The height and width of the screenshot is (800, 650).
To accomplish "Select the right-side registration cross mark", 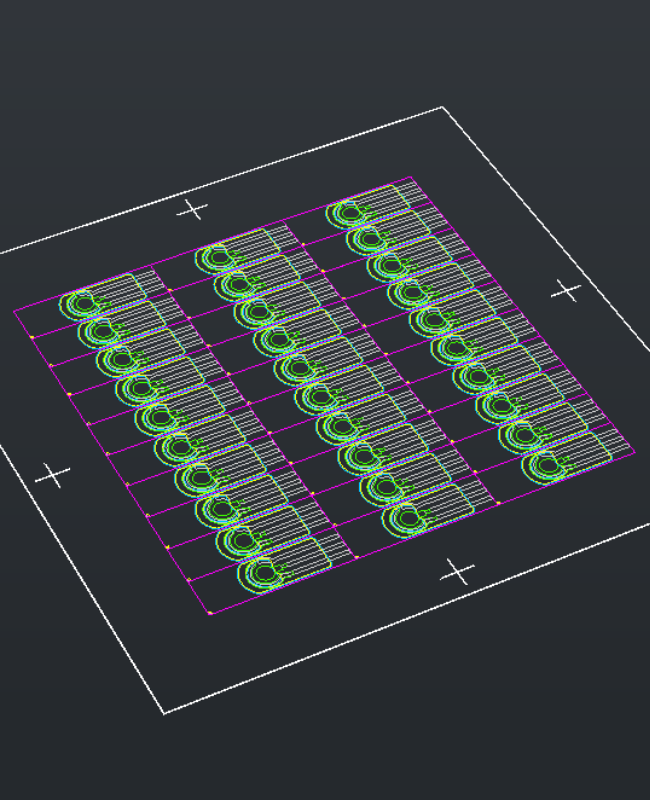I will [567, 291].
